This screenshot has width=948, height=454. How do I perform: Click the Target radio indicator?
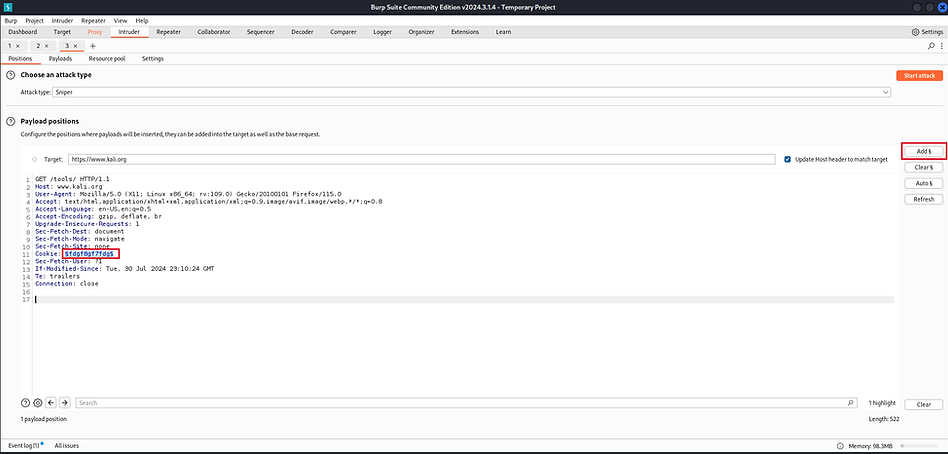[x=34, y=160]
